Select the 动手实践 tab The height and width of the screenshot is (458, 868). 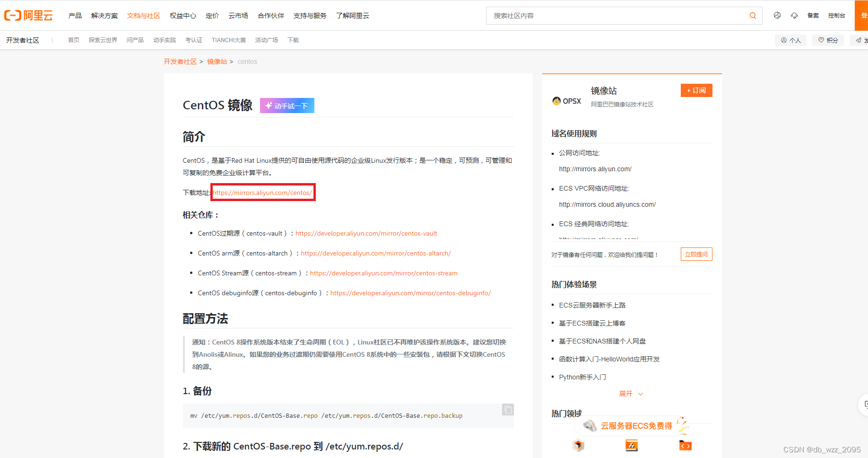click(x=165, y=40)
